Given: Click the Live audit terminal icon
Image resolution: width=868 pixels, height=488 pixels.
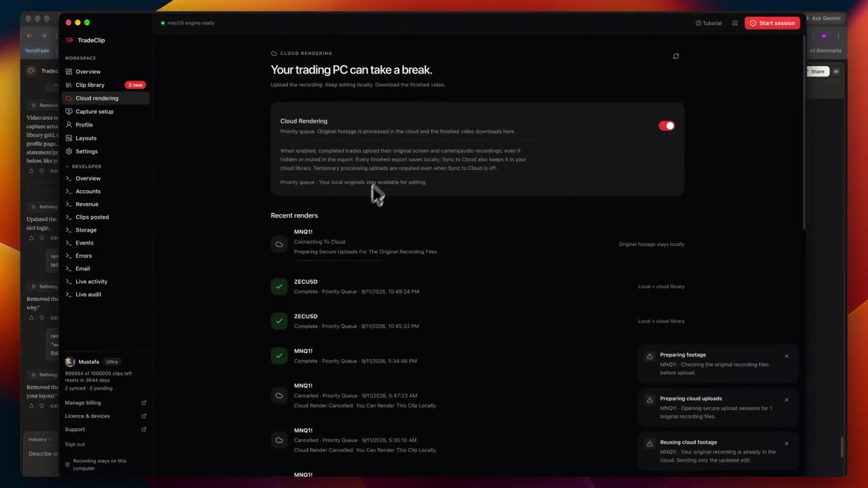Looking at the screenshot, I should click(x=68, y=294).
